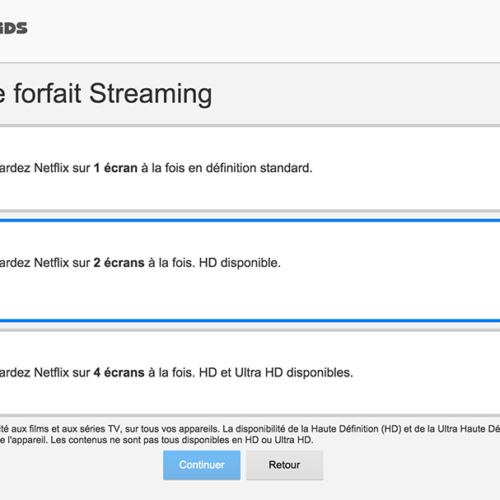Click the Retour button
This screenshot has width=500, height=500.
(284, 465)
